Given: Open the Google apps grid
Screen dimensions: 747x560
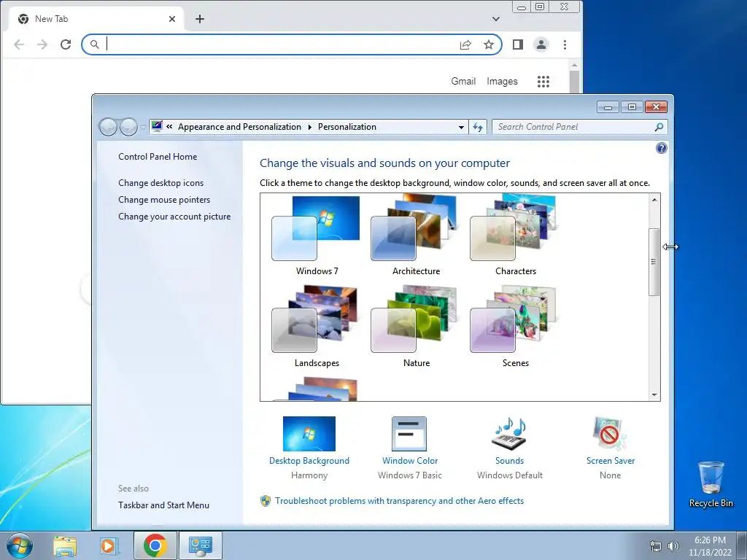Looking at the screenshot, I should (543, 82).
